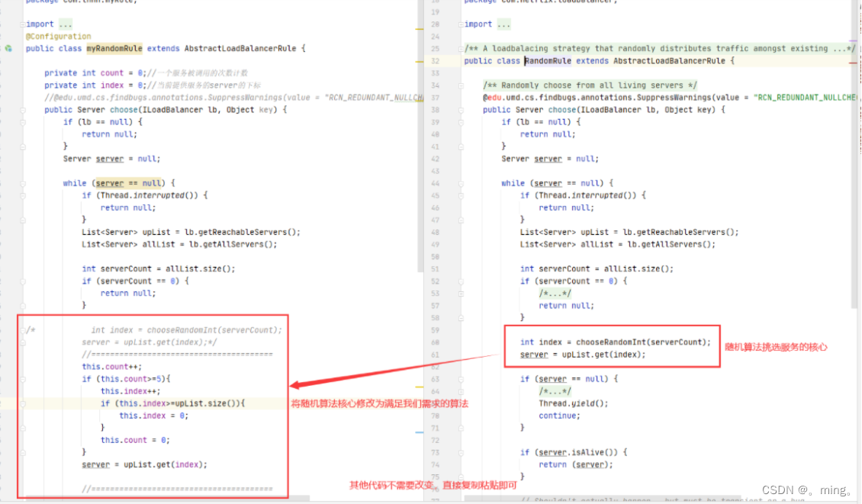The height and width of the screenshot is (504, 862).
Task: Click the right editor vertical scrollbar
Action: (x=854, y=154)
